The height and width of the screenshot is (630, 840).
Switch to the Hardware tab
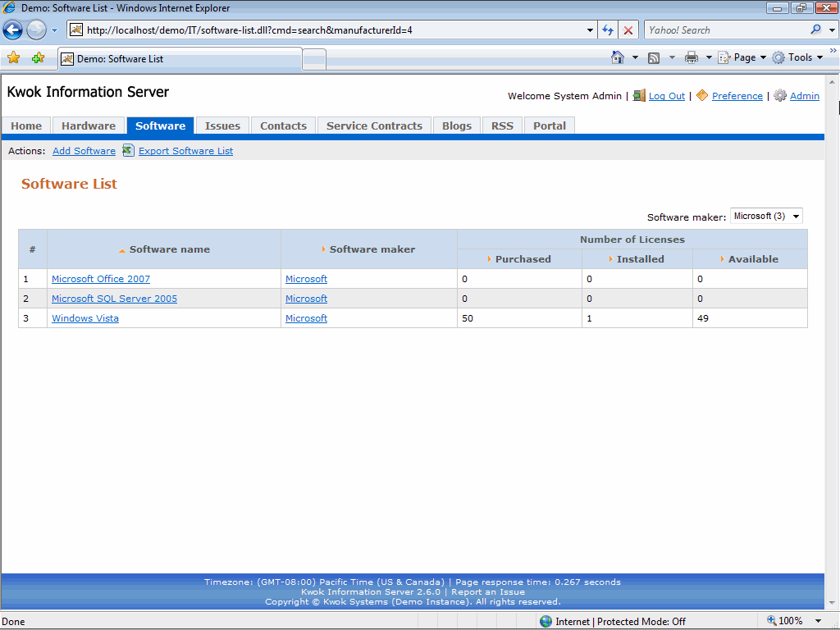coord(89,126)
